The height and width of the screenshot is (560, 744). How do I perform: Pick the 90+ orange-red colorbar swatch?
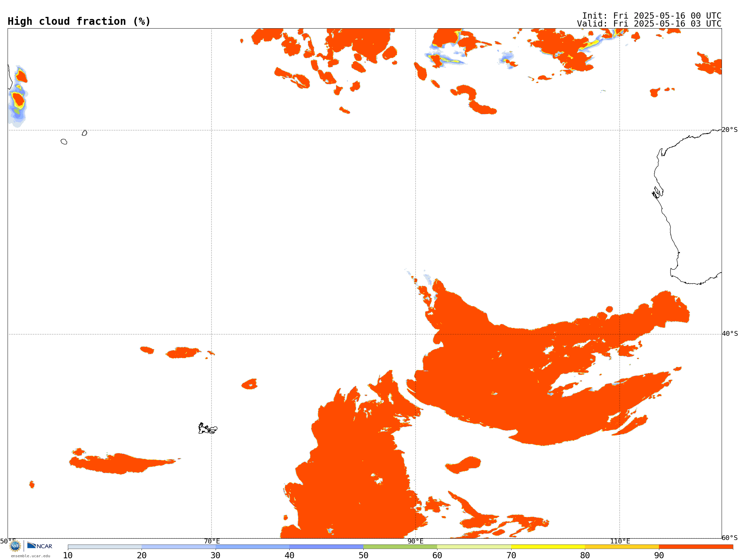click(696, 547)
